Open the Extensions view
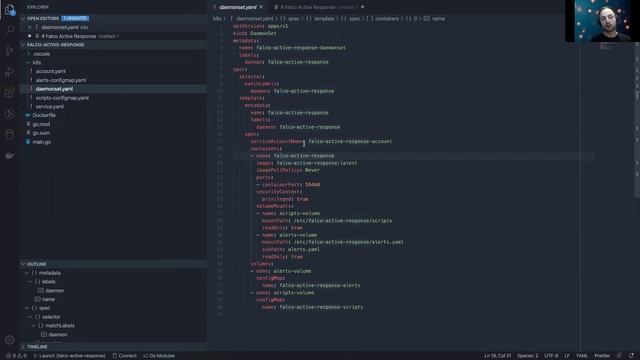Viewport: 640px width, 360px height. click(x=9, y=93)
